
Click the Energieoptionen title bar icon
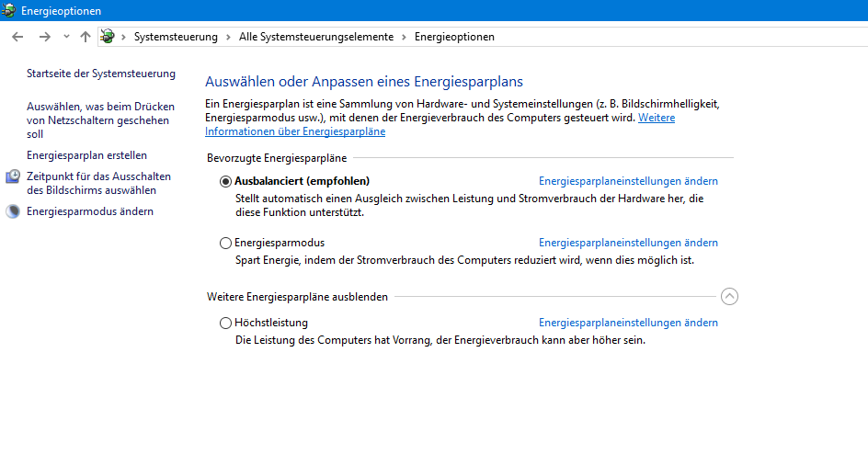[8, 10]
